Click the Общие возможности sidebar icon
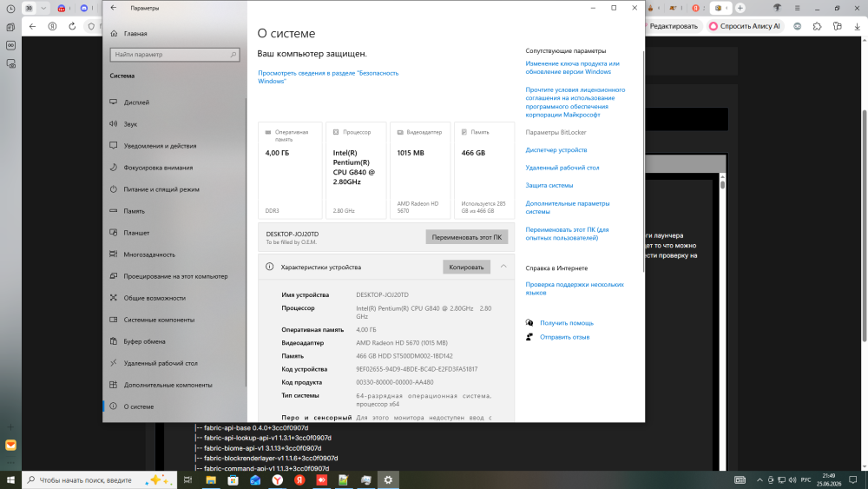 pos(114,297)
